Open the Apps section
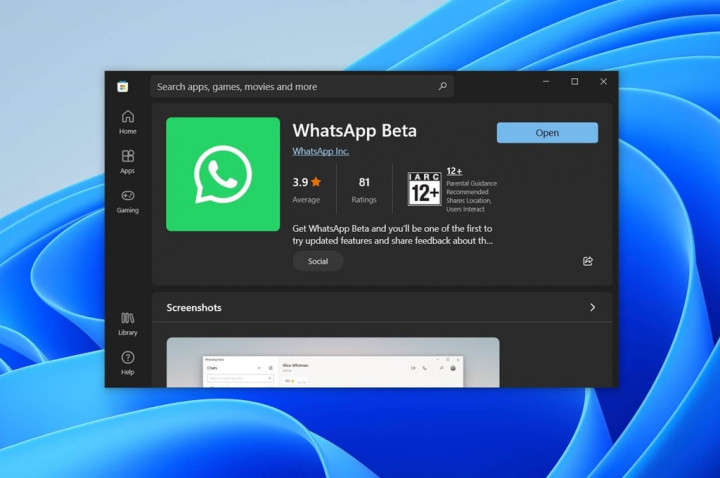 [128, 162]
